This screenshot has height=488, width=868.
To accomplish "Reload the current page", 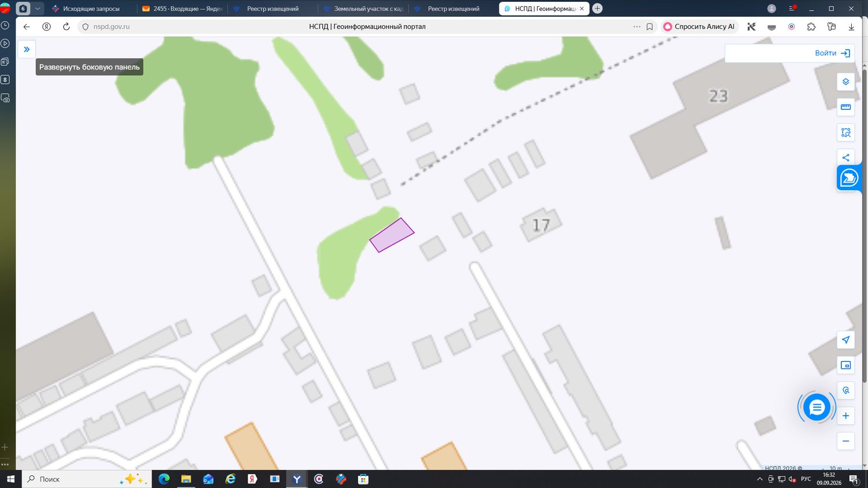I will [x=66, y=27].
